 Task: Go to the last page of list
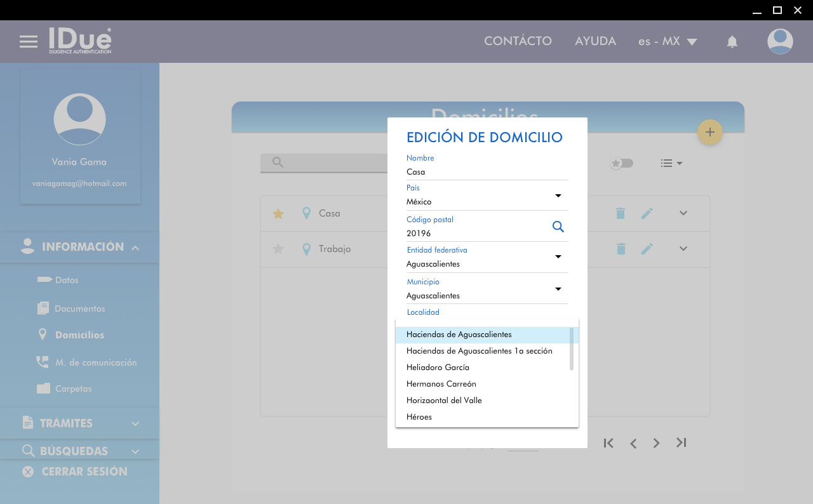[681, 443]
